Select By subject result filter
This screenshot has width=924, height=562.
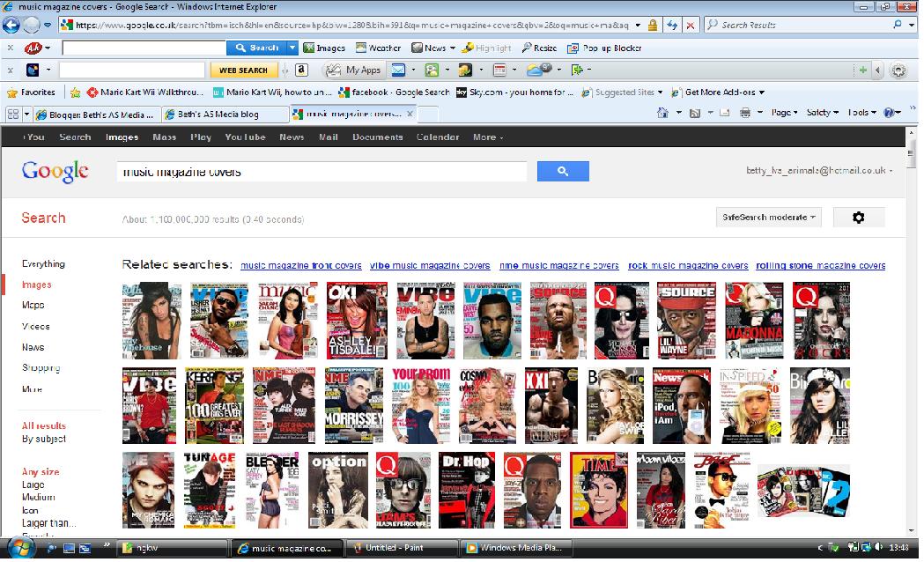44,439
